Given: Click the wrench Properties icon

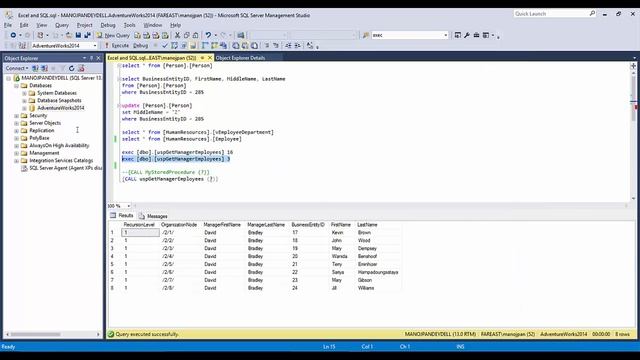Looking at the screenshot, I should tap(467, 36).
